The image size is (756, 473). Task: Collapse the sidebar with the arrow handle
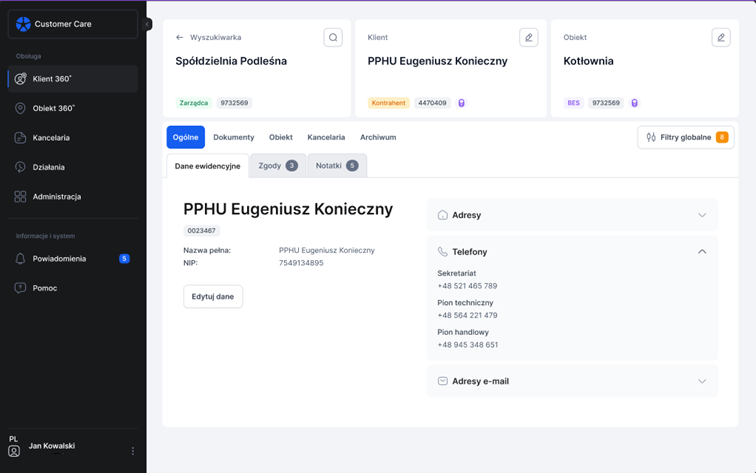click(148, 24)
